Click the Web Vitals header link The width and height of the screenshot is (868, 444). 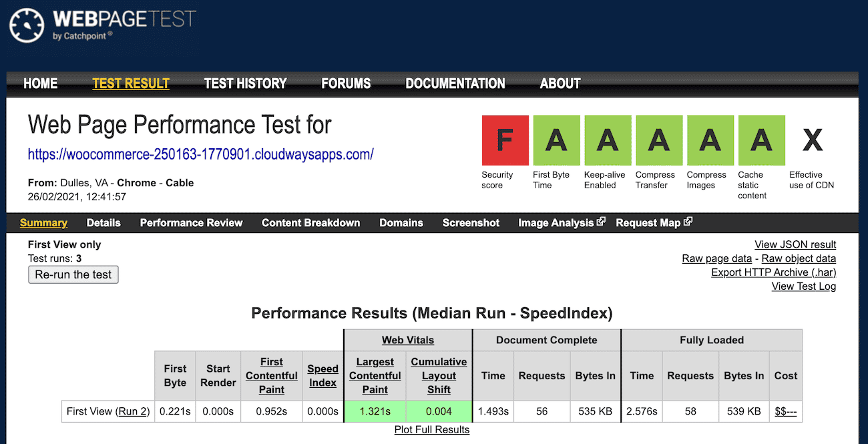pos(408,340)
